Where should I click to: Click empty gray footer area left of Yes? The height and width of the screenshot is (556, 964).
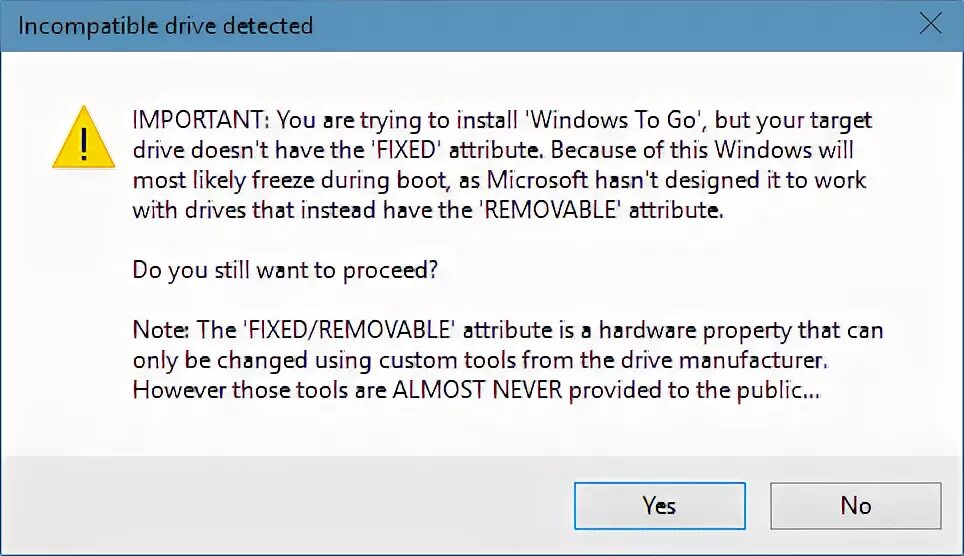tap(300, 505)
